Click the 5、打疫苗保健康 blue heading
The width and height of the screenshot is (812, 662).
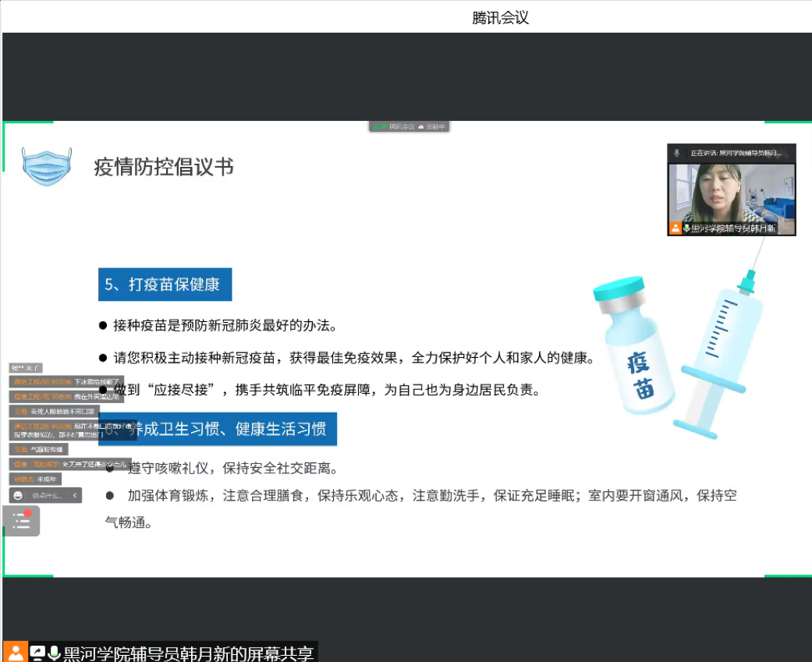coord(165,285)
